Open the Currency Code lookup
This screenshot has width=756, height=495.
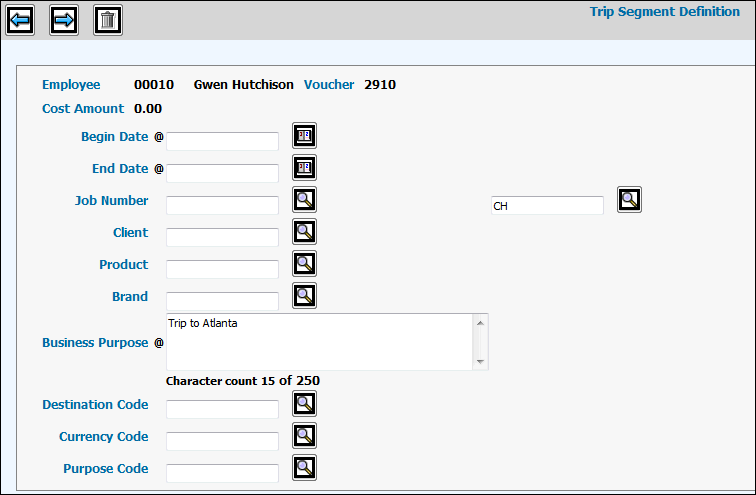pyautogui.click(x=304, y=436)
